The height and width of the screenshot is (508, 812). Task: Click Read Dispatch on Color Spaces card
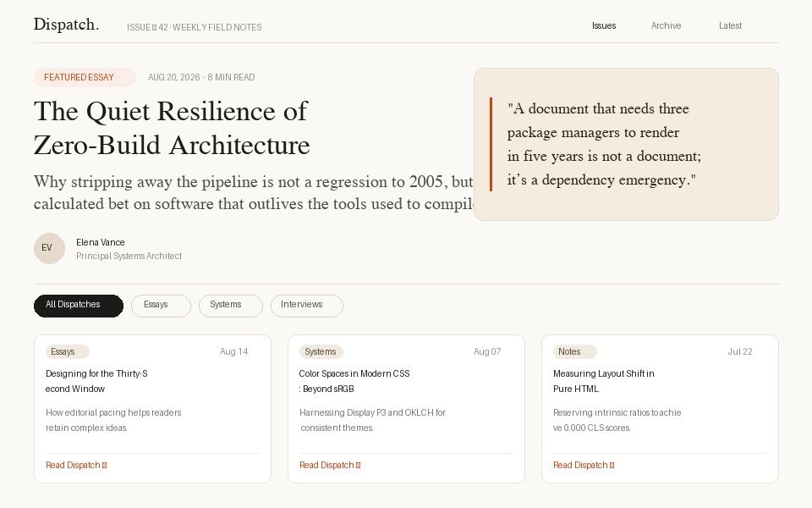click(x=330, y=465)
